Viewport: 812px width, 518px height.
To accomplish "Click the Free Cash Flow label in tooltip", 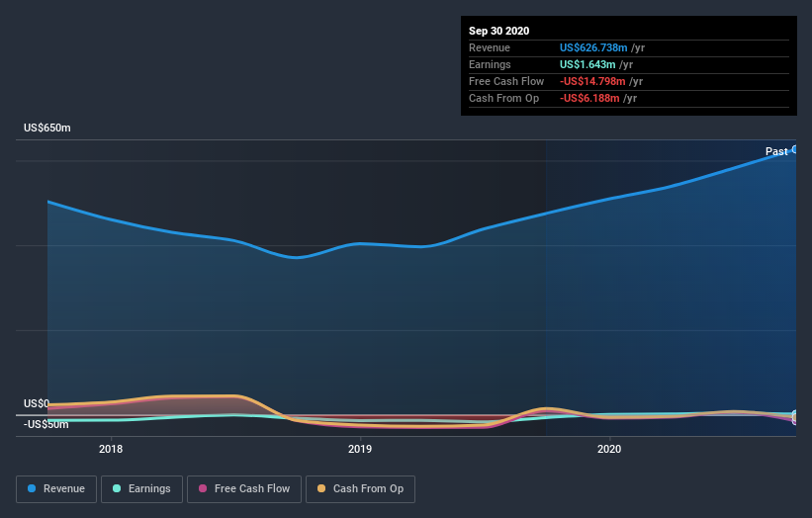I will coord(506,81).
